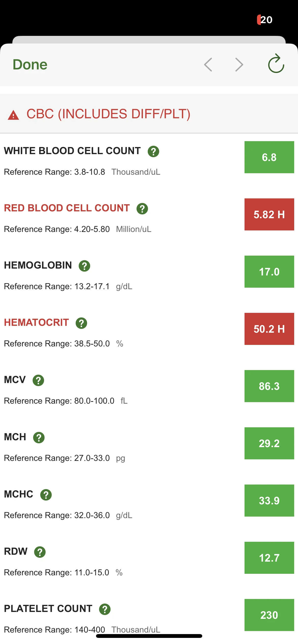Tap the green 230 platelet value

(269, 615)
